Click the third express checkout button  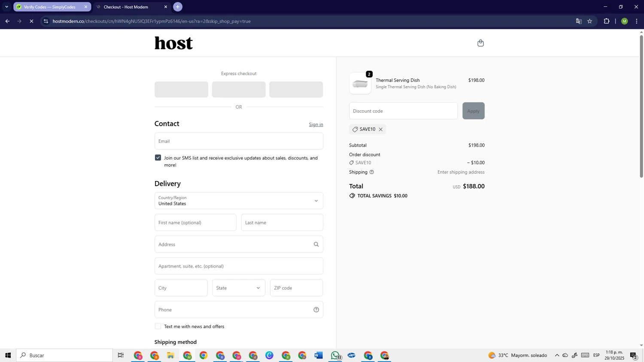click(x=296, y=90)
